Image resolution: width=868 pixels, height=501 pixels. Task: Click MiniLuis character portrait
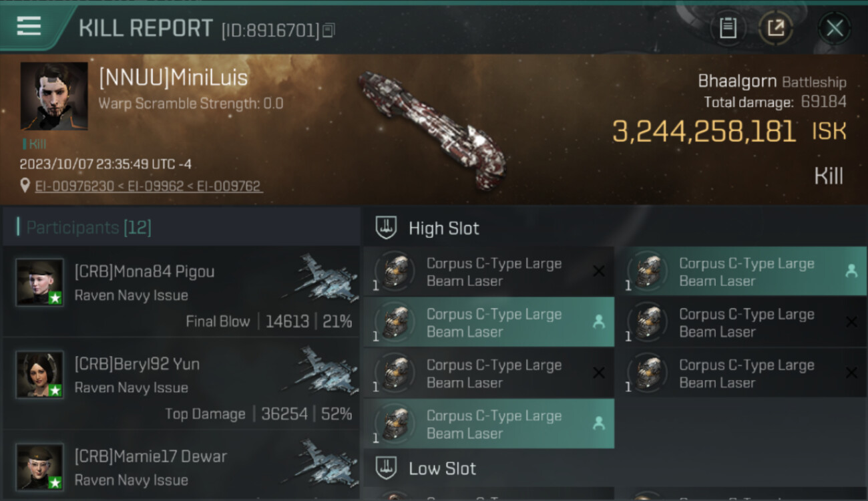click(54, 96)
